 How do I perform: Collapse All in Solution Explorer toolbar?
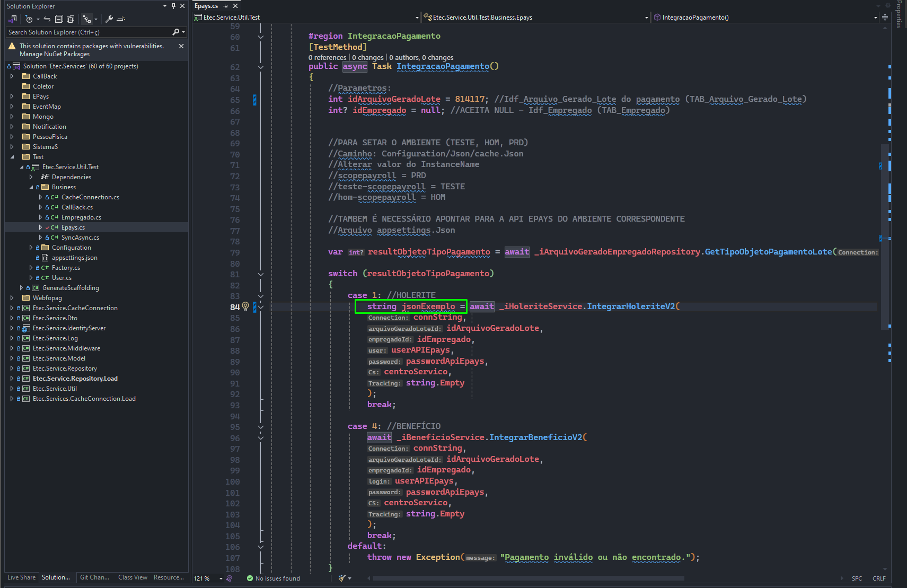tap(59, 19)
